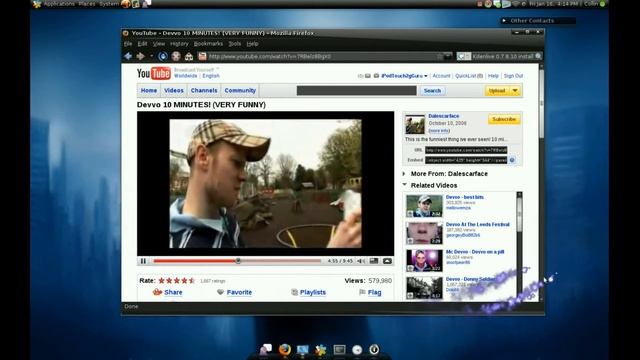
Task: Open the search engine selector dropdown
Action: (464, 56)
